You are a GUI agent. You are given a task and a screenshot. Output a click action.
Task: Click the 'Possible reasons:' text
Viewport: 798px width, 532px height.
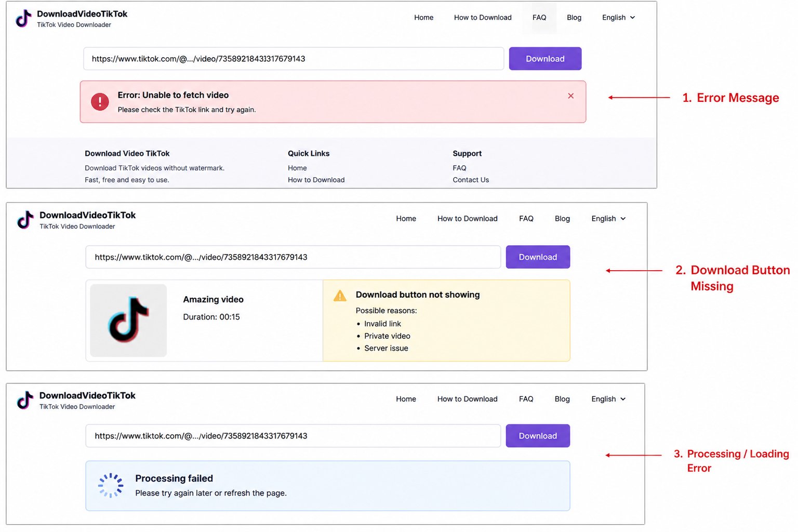[386, 311]
